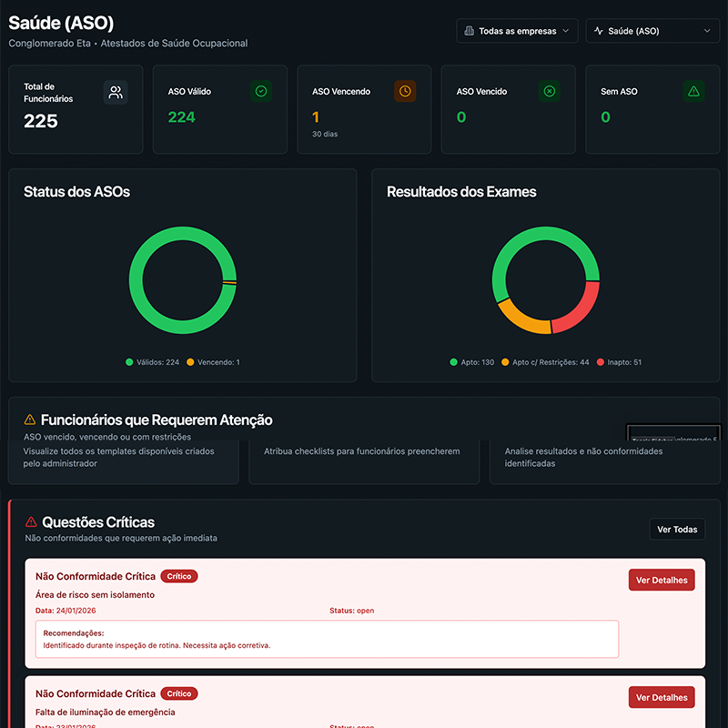The width and height of the screenshot is (728, 728).
Task: Click the red alert icon beside Questões Críticas
Action: (31, 522)
